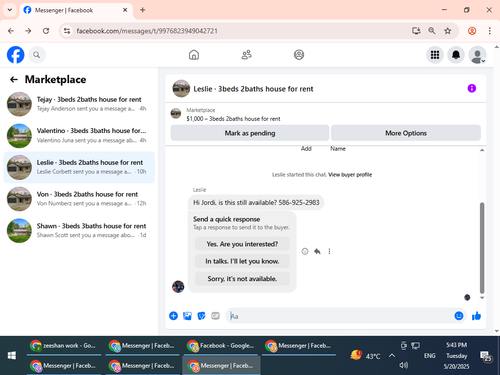The width and height of the screenshot is (500, 375).
Task: Open the Friends icon in top navigation
Action: (246, 55)
